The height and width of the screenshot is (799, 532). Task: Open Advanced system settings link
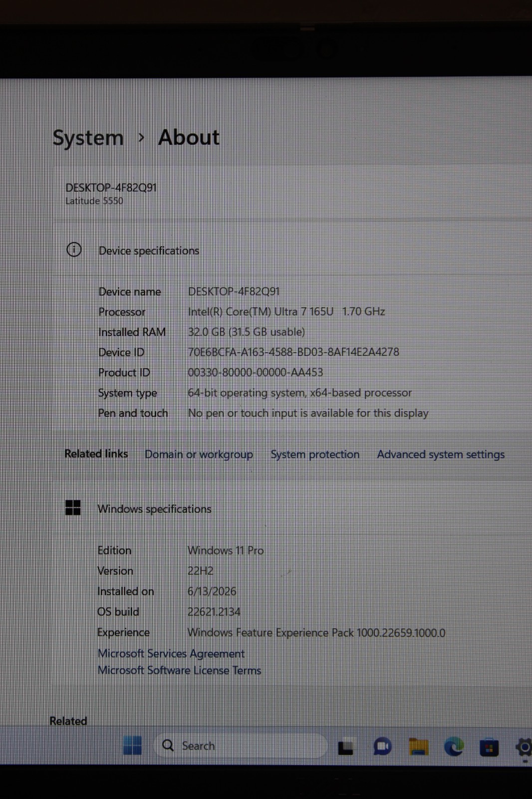point(441,454)
